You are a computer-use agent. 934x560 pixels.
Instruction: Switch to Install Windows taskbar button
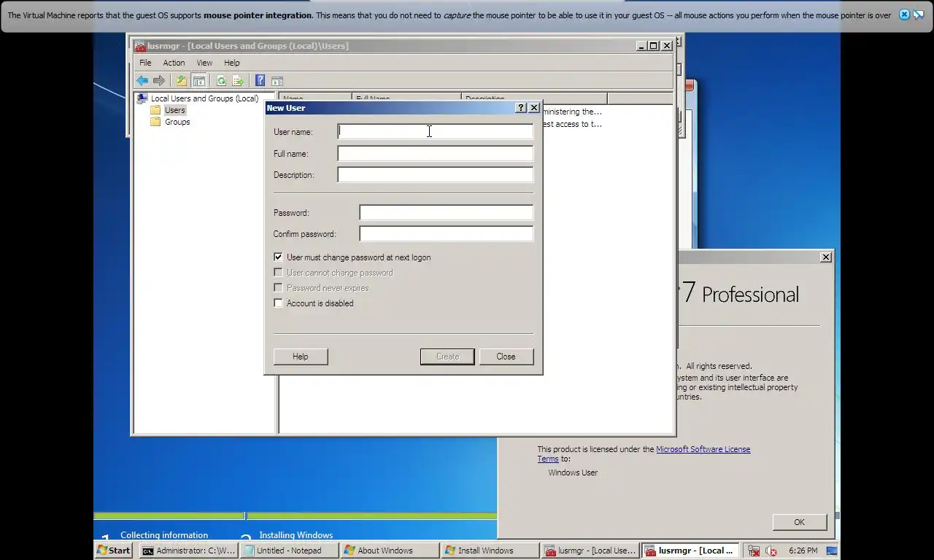tap(490, 551)
